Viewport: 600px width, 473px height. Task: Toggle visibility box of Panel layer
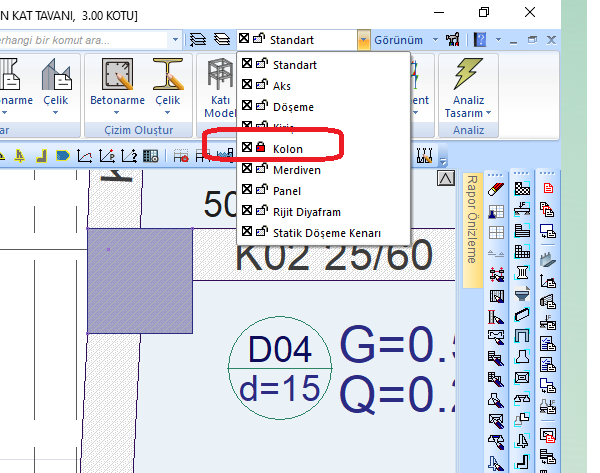tap(247, 189)
